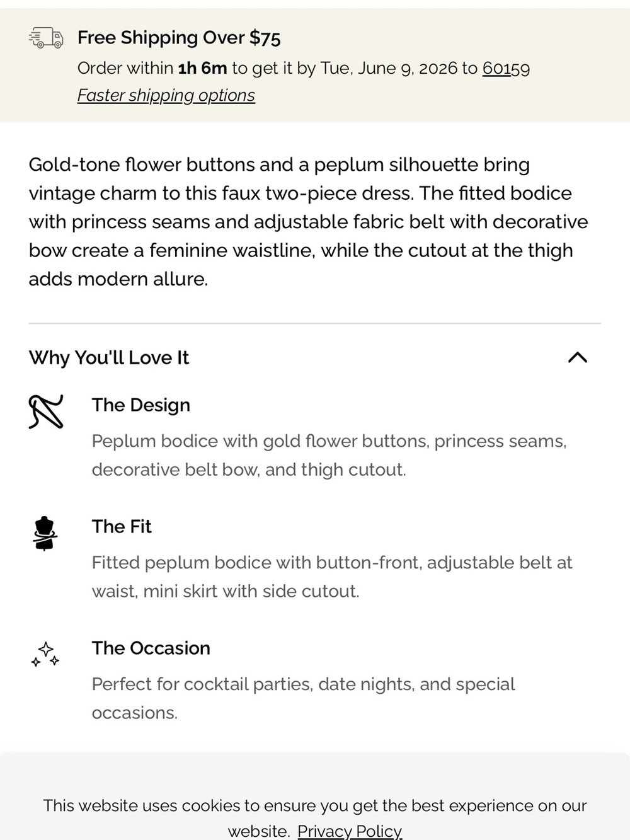Click the cocktail parties occasion description
This screenshot has width=630, height=840.
pos(303,698)
